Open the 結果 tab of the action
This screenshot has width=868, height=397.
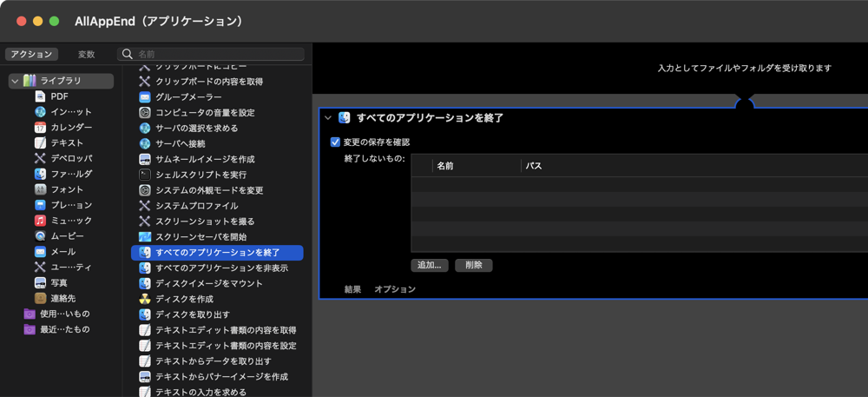pos(352,289)
